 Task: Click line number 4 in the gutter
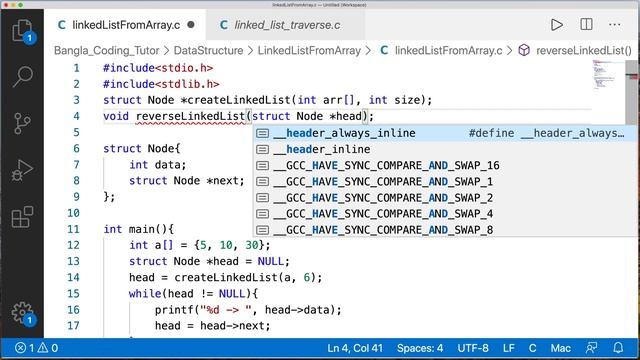click(x=76, y=116)
